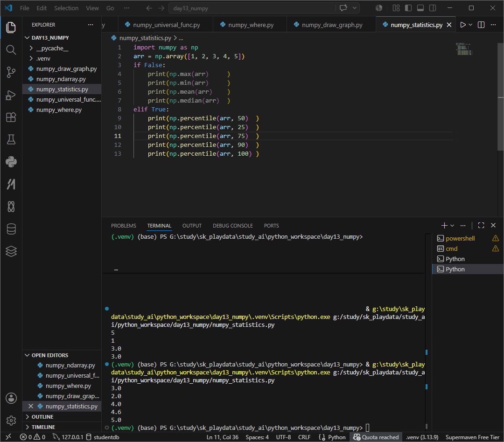Open remote window indicator in status bar
This screenshot has height=442, width=504.
point(8,437)
